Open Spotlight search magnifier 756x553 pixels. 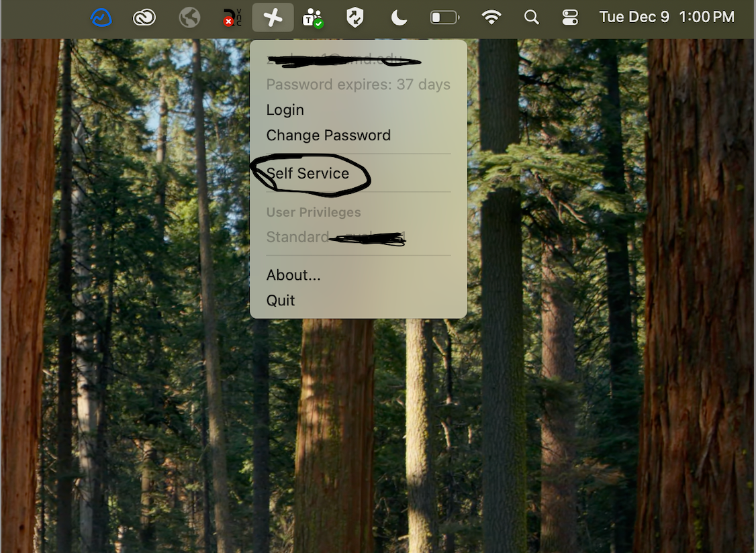click(x=532, y=17)
